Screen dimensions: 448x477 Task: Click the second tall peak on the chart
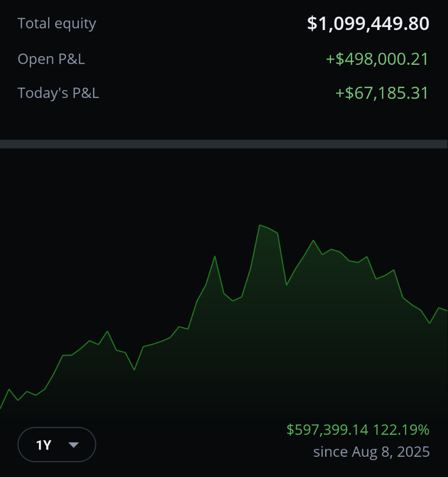[313, 241]
